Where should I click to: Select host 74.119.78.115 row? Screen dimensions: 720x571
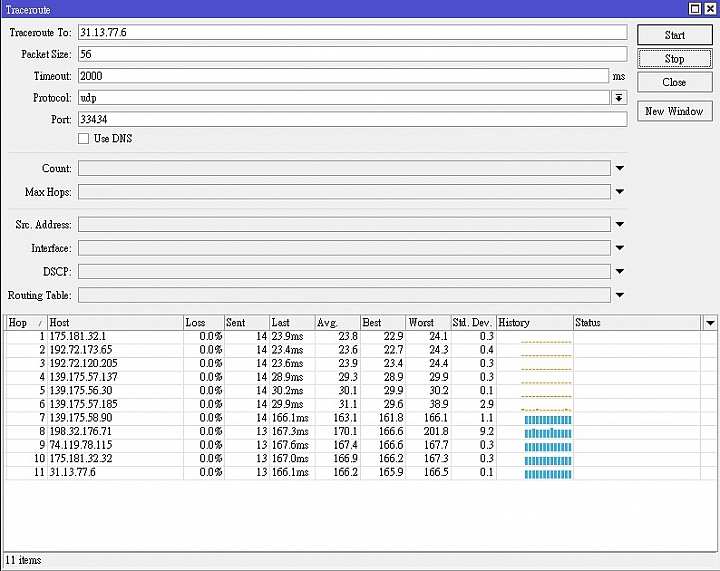coord(360,445)
